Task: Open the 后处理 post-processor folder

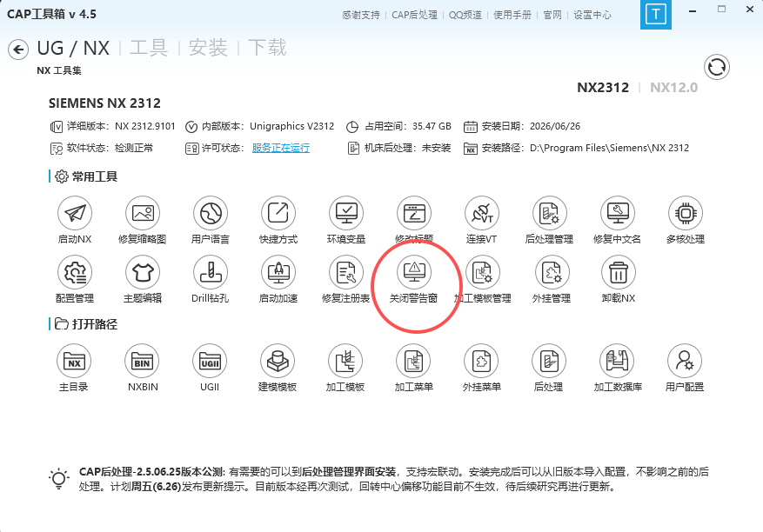Action: pyautogui.click(x=549, y=361)
